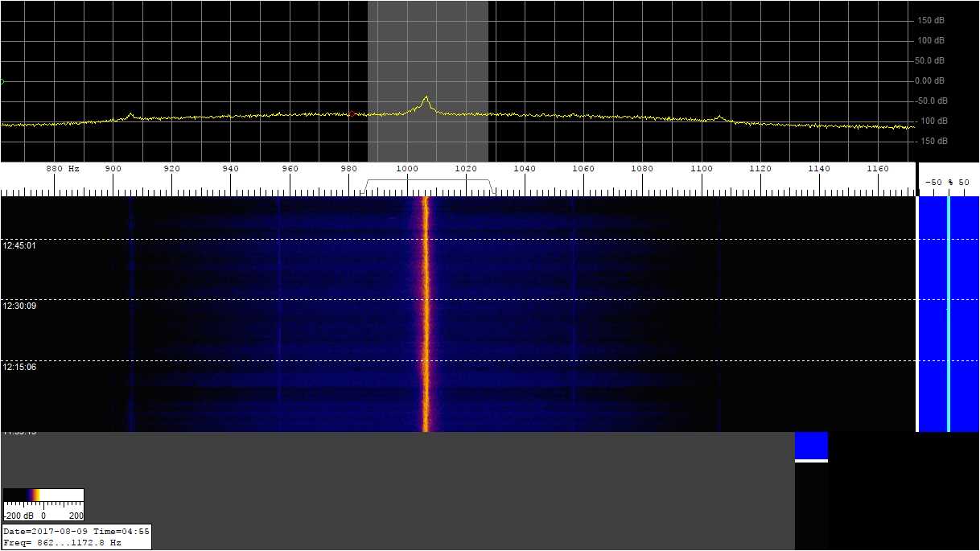Screen dimensions: 980x551
Task: Click the 12:15:06 time marker in waterfall
Action: (x=20, y=368)
